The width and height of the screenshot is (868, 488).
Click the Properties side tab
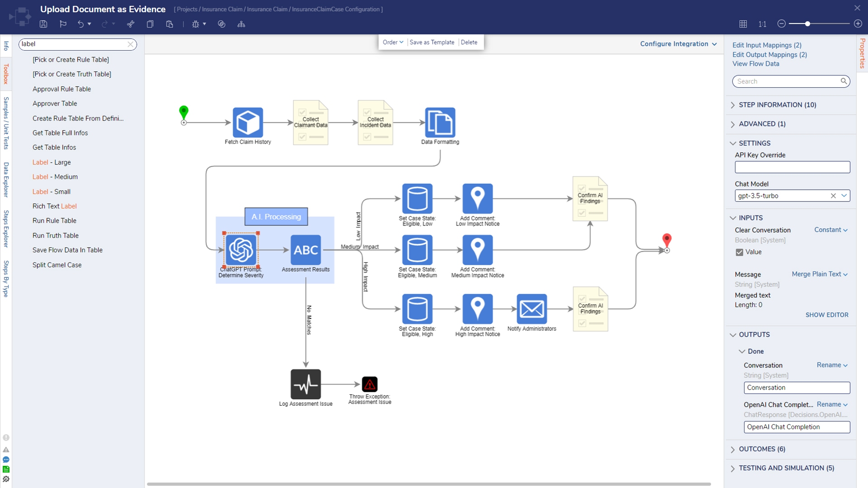[863, 53]
